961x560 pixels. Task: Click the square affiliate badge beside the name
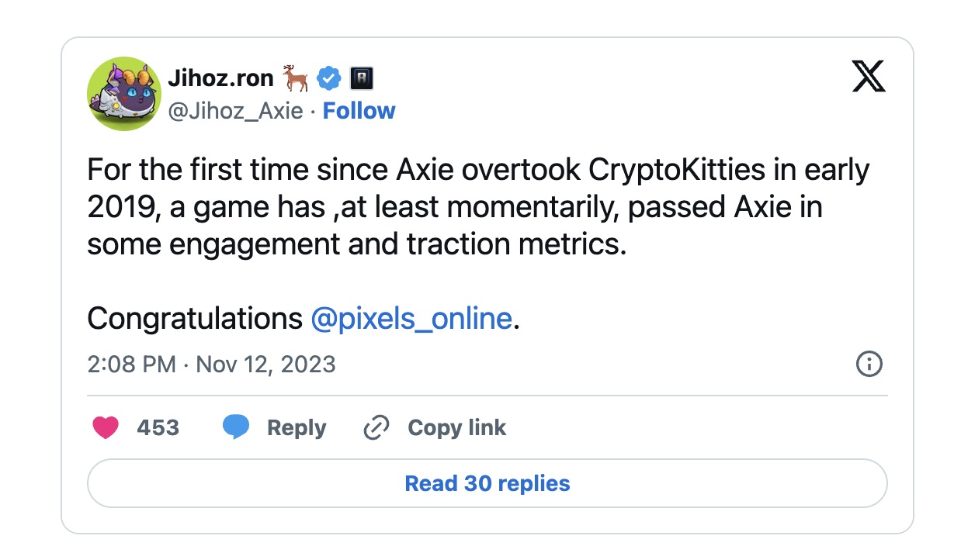tap(363, 78)
